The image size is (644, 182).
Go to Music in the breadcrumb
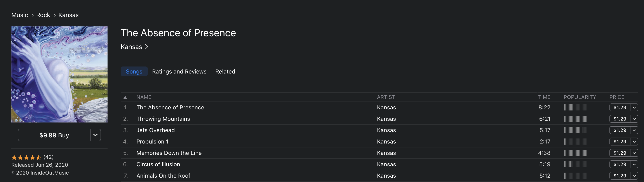[20, 15]
